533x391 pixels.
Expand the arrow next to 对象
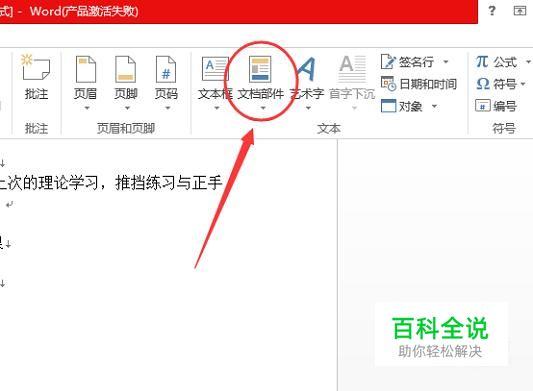click(434, 106)
